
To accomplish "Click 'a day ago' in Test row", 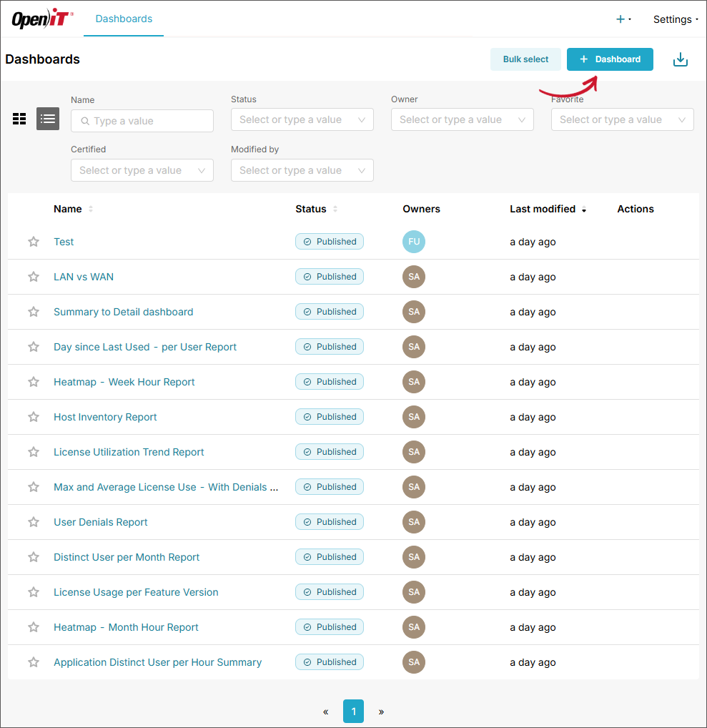I will click(x=533, y=242).
